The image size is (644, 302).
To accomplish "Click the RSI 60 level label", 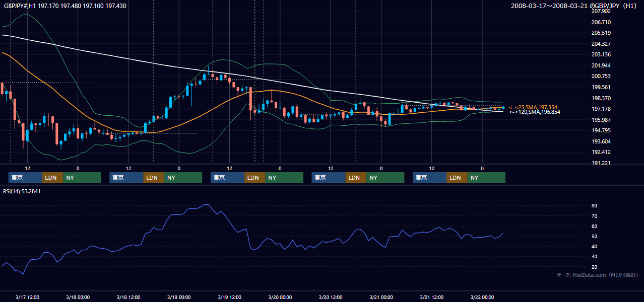I will coord(594,226).
